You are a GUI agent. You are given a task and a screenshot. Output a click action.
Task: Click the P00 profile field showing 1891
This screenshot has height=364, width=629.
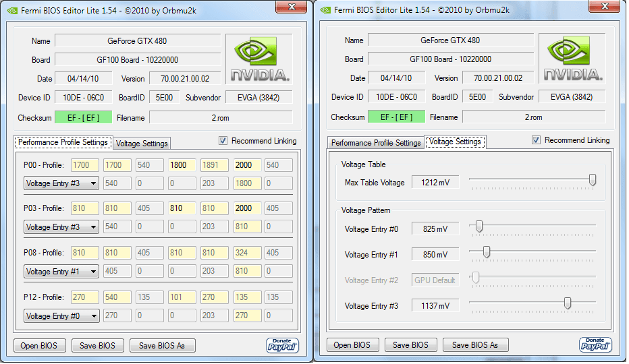(215, 165)
